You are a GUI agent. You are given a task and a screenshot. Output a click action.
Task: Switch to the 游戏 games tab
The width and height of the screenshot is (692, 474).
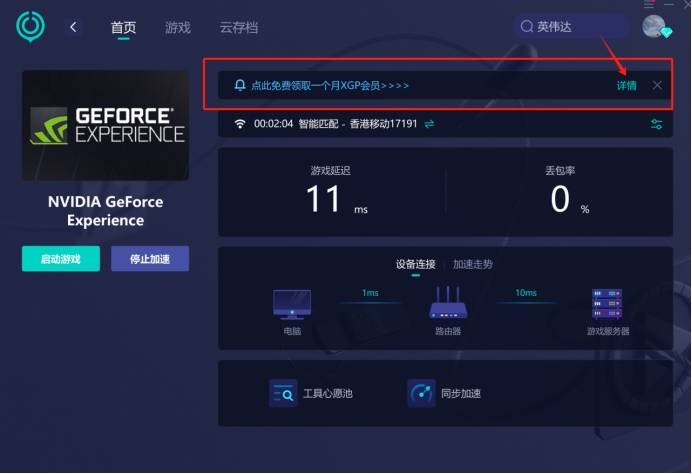tap(178, 28)
